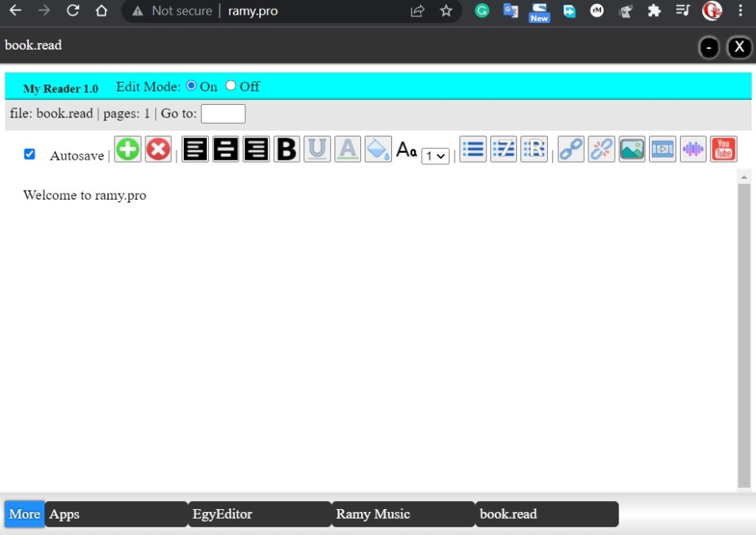Open the highlight color paint bucket icon
The image size is (756, 535).
[378, 149]
